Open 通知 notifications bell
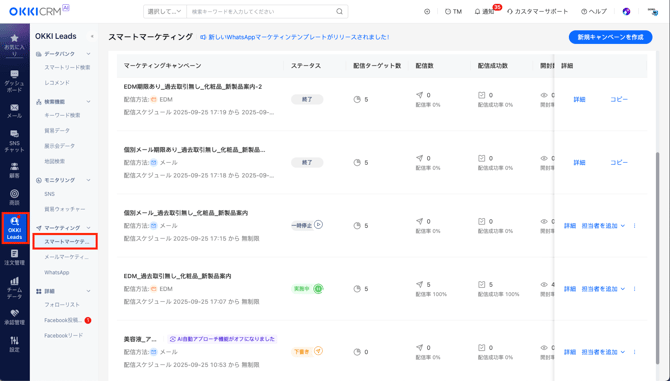The image size is (670, 381). [x=485, y=12]
